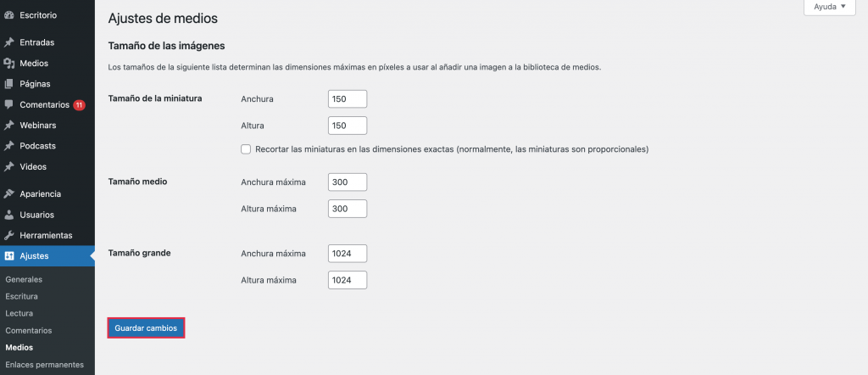Select the large size Anchura máxima field
This screenshot has width=868, height=375.
pyautogui.click(x=347, y=254)
